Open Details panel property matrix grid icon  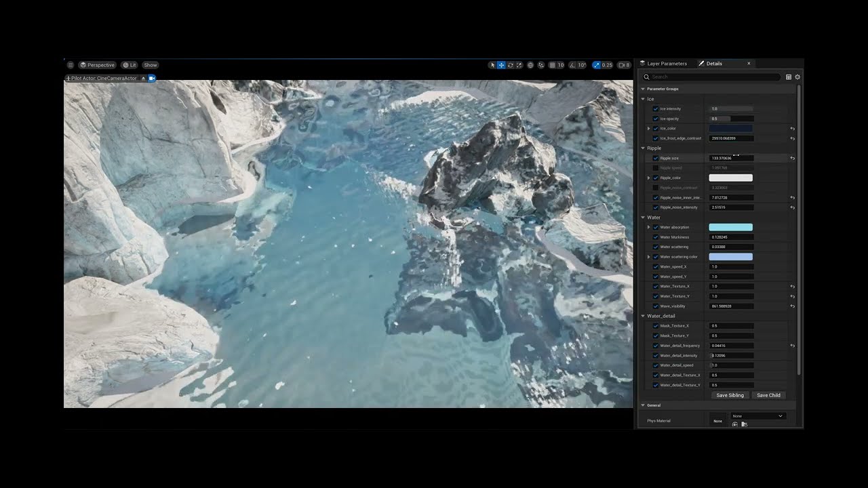pos(789,77)
